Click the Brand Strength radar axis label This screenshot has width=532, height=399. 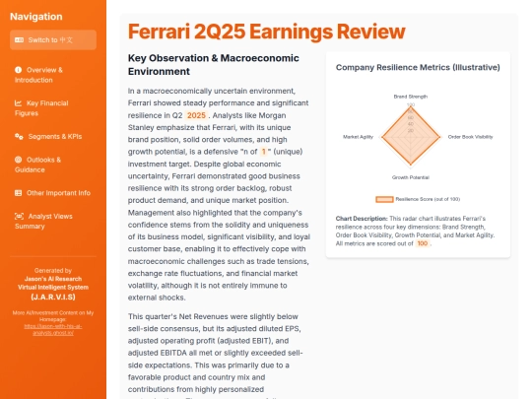coord(411,97)
